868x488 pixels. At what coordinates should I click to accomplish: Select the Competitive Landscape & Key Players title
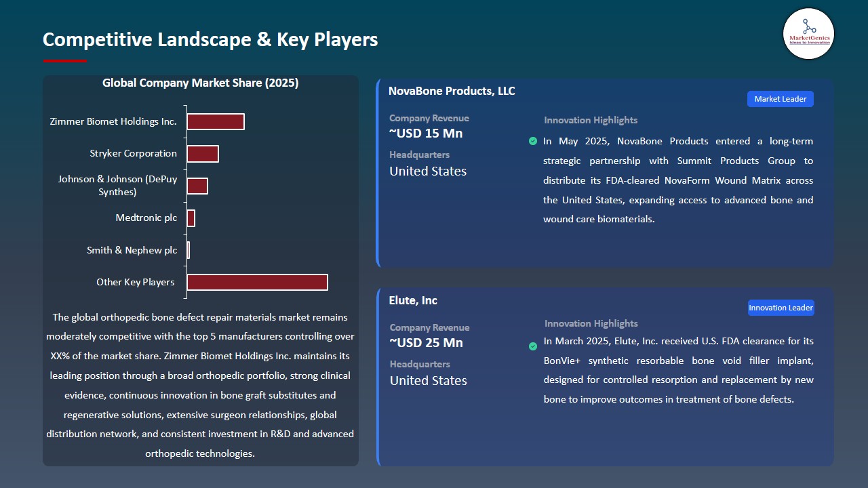tap(210, 39)
